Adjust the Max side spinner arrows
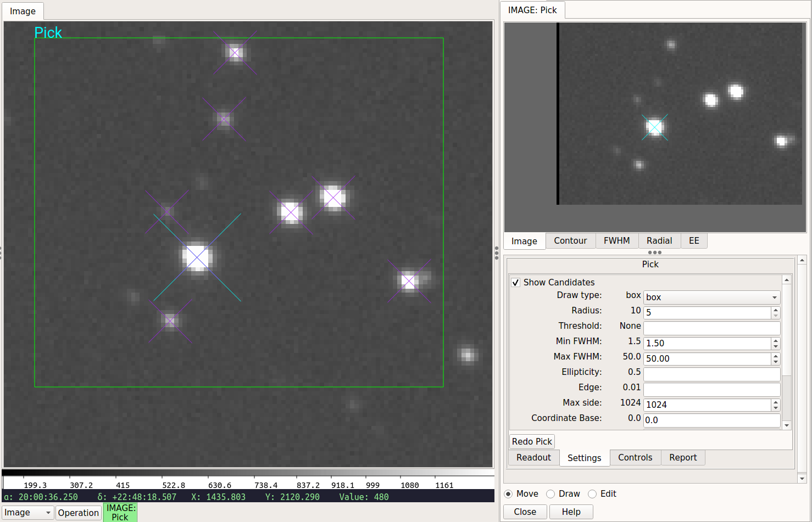812x522 pixels. tap(776, 405)
